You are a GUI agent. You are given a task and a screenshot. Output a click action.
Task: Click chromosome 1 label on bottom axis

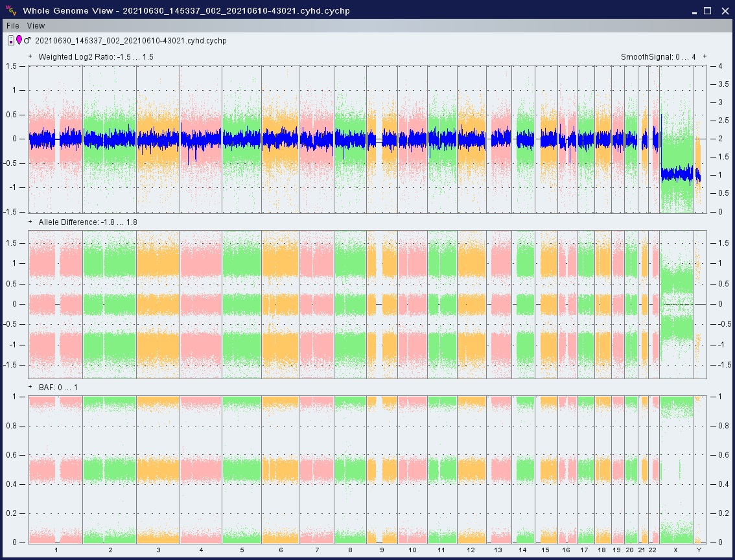click(x=56, y=550)
